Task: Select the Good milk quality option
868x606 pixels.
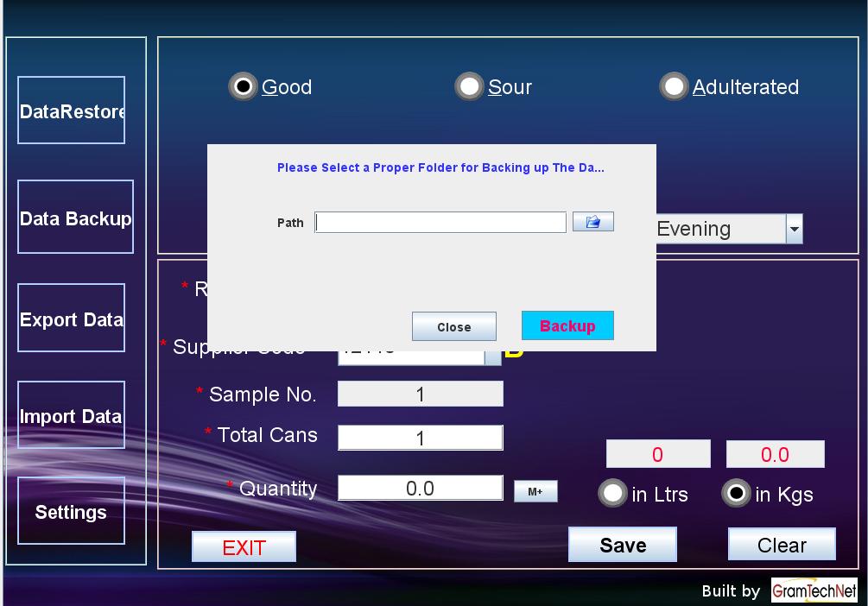Action: pos(244,86)
